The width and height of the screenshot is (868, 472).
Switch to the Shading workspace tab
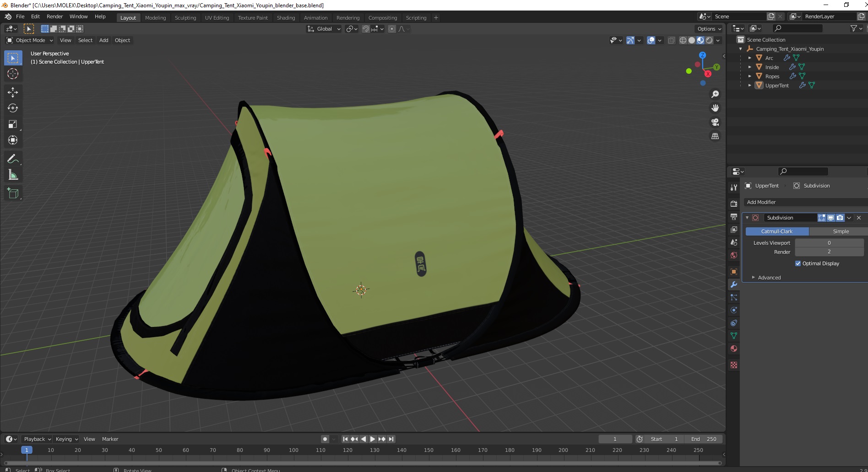[x=286, y=18]
